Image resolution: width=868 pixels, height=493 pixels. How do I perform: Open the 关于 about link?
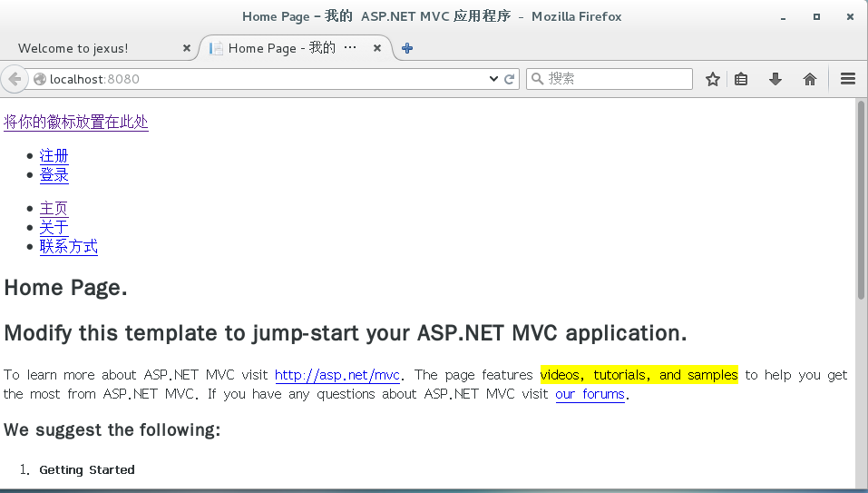pos(54,228)
